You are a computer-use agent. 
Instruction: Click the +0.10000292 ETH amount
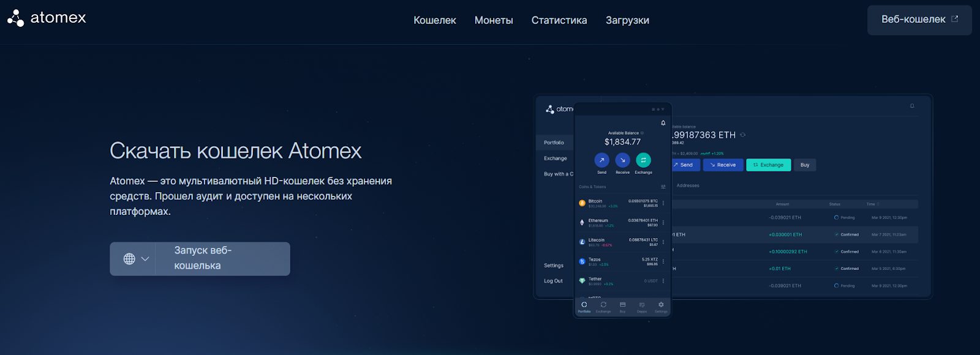tap(788, 252)
